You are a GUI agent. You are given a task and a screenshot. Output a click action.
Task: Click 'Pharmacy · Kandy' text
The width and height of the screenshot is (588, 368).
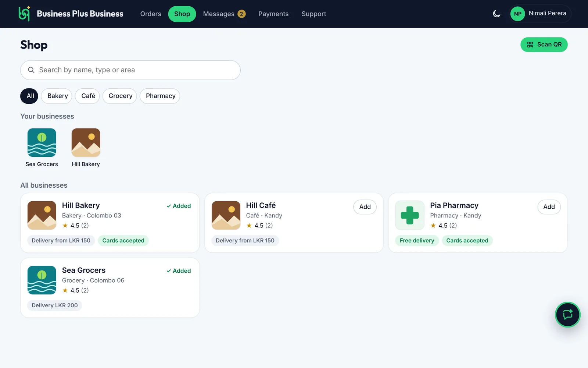pos(456,216)
